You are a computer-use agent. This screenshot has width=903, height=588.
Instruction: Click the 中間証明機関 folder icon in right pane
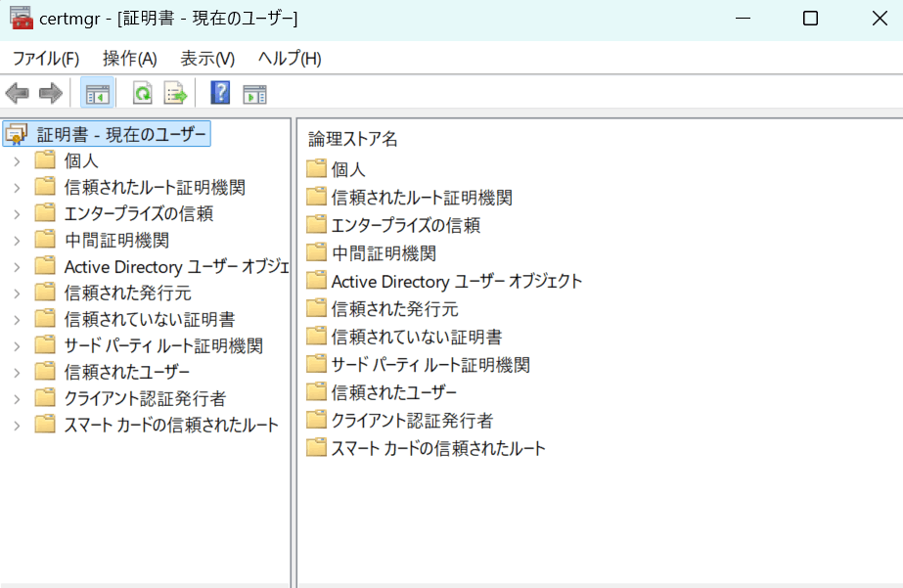click(x=316, y=252)
